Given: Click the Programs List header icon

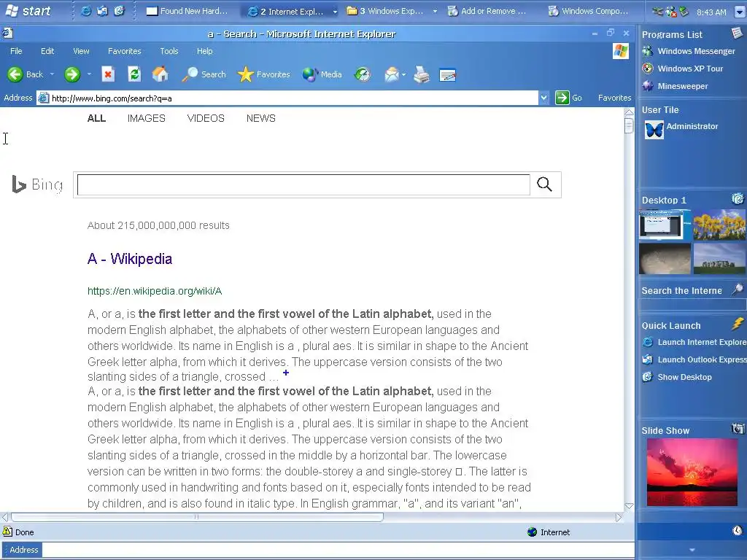Looking at the screenshot, I should coord(737,33).
